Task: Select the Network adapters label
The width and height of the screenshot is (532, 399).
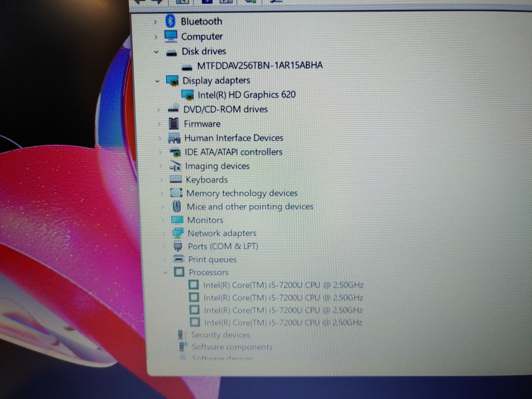Action: pyautogui.click(x=222, y=233)
